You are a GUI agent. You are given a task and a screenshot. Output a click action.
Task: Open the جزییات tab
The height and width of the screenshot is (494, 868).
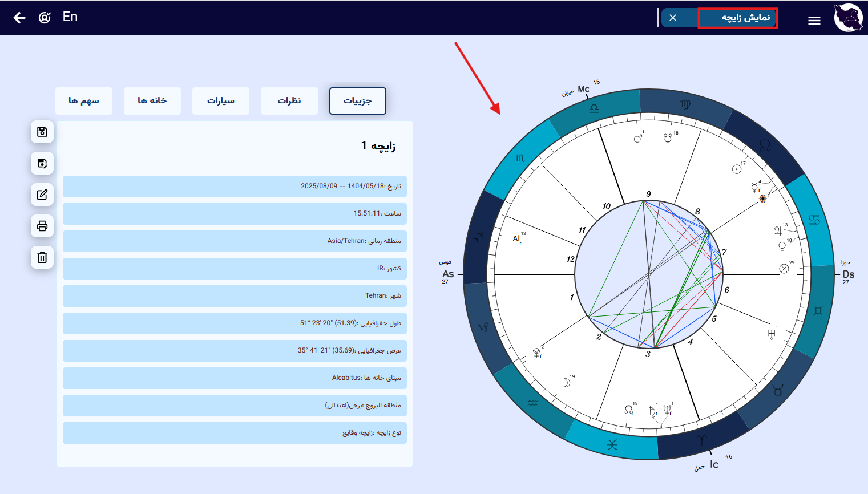[x=358, y=101]
